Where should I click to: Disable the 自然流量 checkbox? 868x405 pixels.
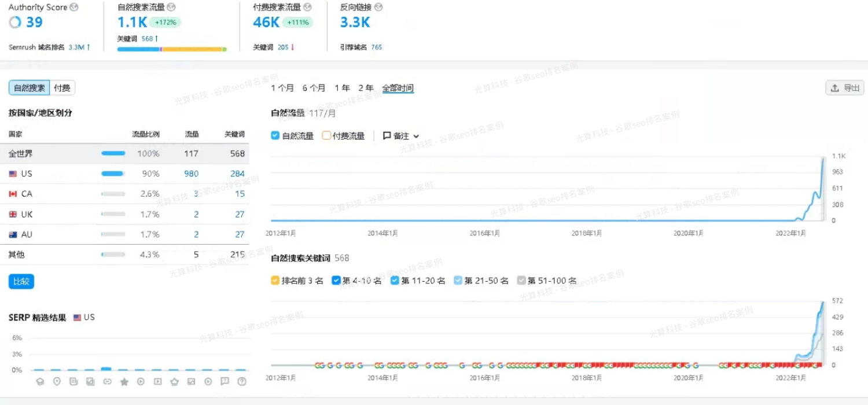click(x=274, y=135)
